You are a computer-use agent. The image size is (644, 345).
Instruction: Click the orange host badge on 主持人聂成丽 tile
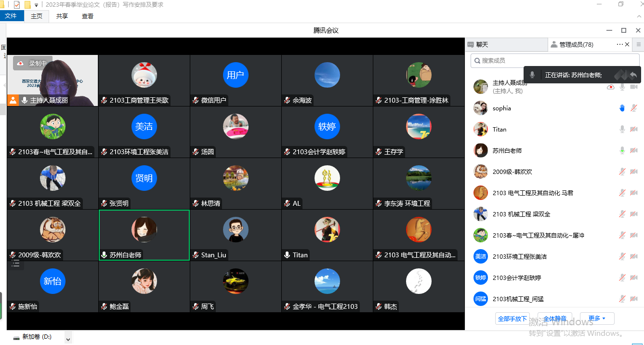[13, 100]
